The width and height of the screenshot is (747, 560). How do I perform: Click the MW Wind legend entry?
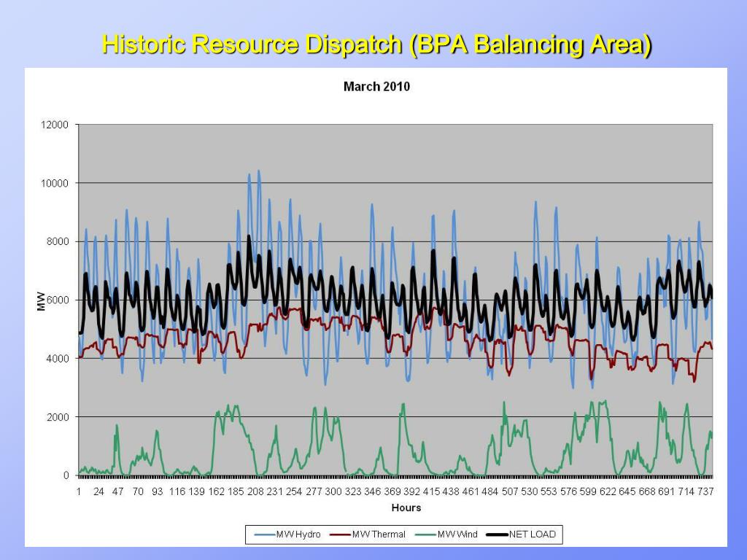(x=446, y=534)
